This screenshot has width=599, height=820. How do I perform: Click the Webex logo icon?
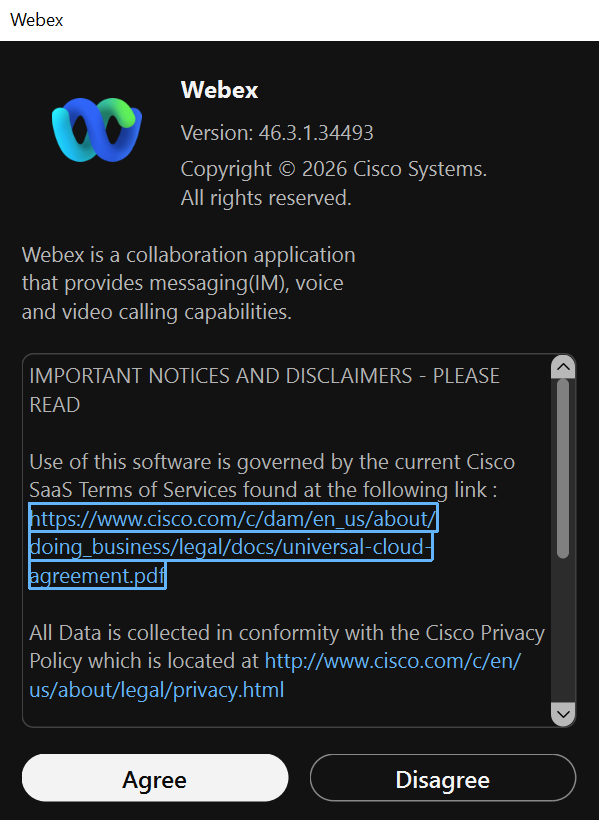97,129
